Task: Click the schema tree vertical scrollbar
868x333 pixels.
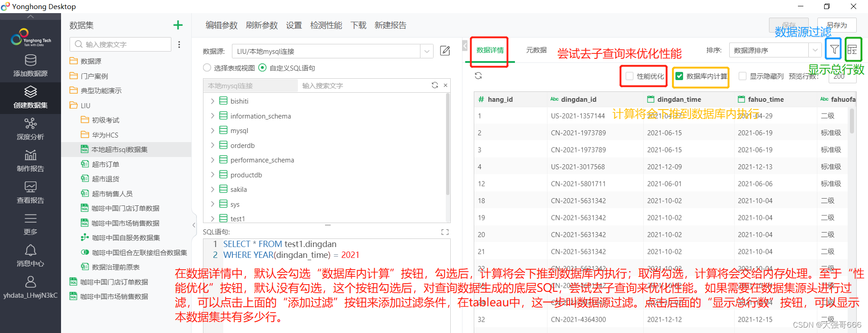Action: [448, 144]
